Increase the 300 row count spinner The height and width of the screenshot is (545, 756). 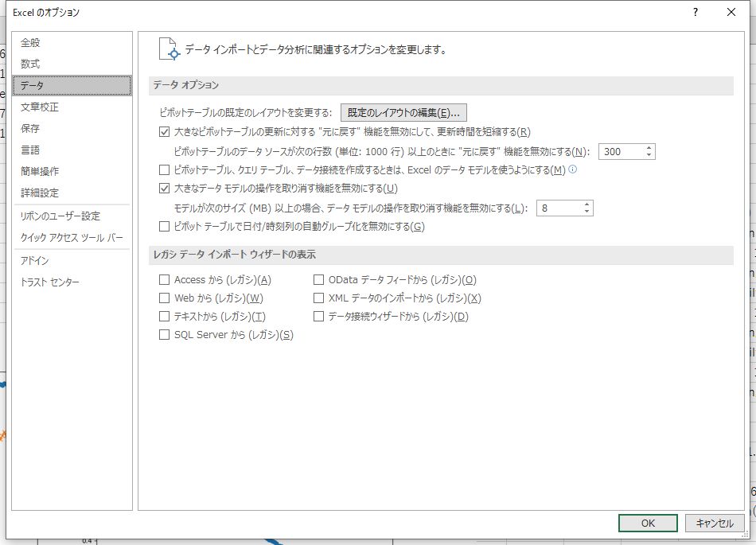click(x=649, y=149)
